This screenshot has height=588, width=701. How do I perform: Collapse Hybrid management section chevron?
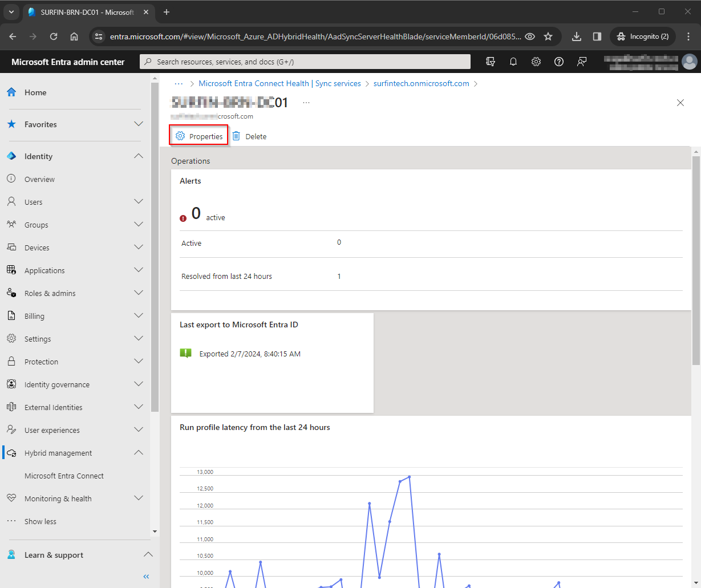pyautogui.click(x=139, y=452)
